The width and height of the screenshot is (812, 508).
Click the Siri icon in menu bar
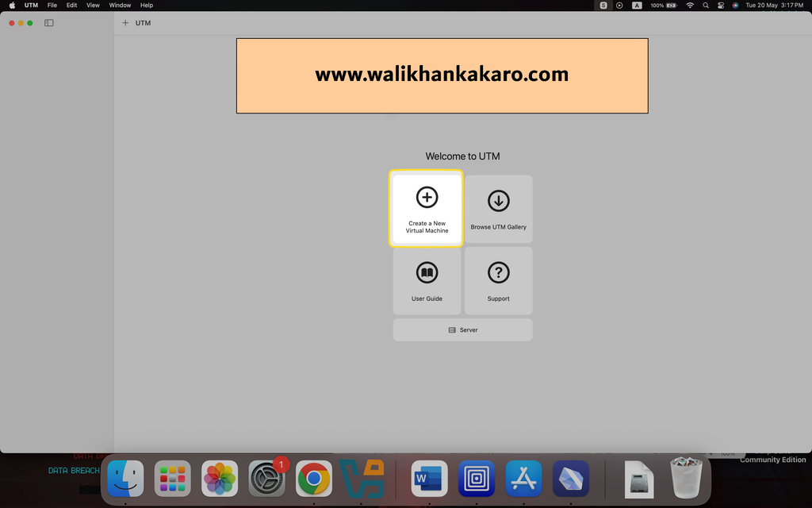pos(735,6)
